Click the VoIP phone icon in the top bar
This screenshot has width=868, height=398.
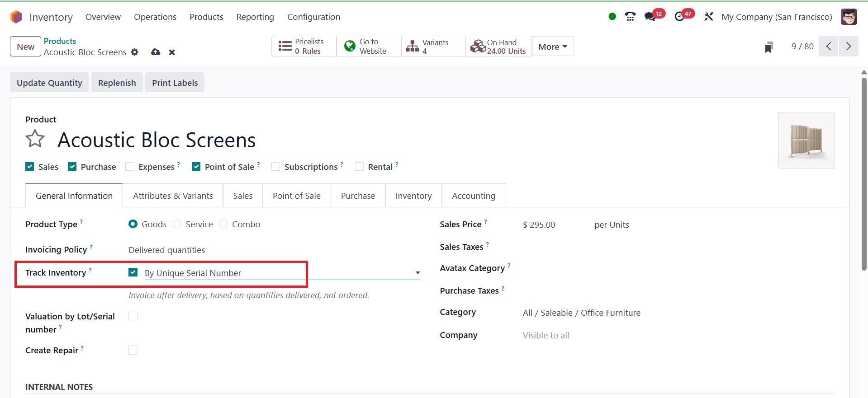[630, 17]
